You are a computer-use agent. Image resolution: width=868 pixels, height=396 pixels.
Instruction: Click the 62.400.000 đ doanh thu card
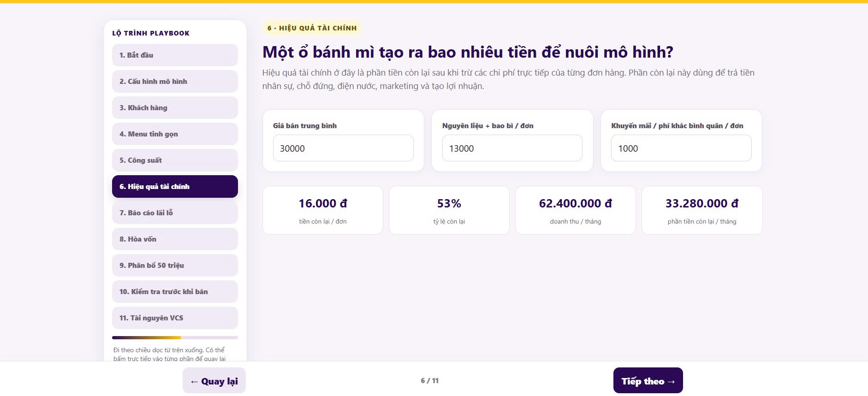point(576,210)
